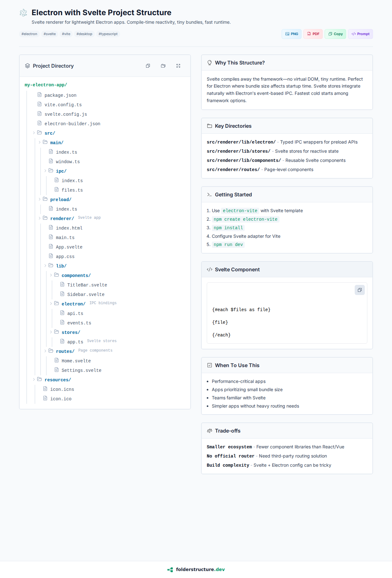Open the #electron tag

29,34
